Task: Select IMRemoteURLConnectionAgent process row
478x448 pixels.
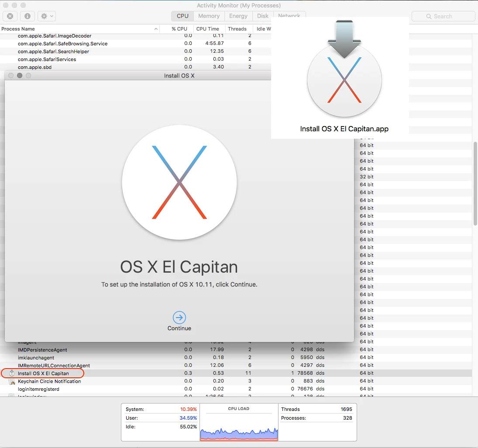Action: (236, 366)
